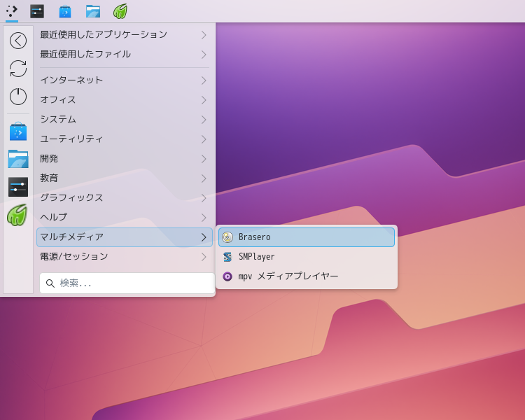This screenshot has height=420, width=525.
Task: Open the 開発 category
Action: click(124, 159)
